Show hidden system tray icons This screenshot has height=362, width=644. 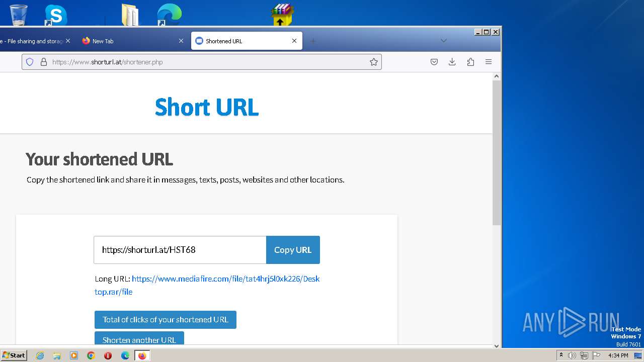[x=561, y=355]
